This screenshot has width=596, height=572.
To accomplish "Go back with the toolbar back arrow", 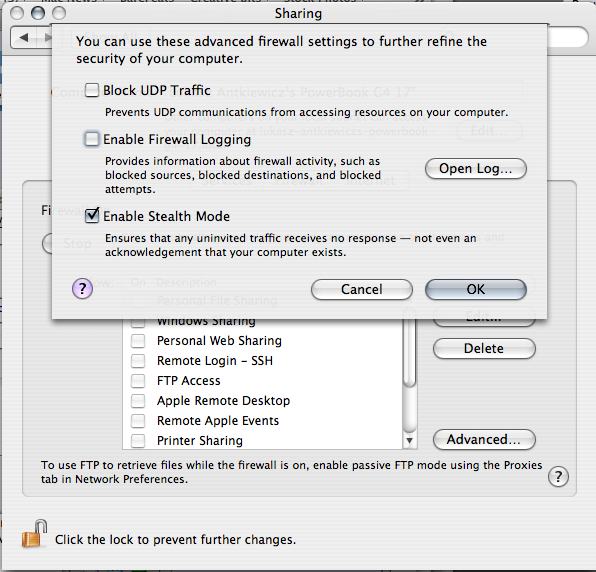I will point(24,37).
